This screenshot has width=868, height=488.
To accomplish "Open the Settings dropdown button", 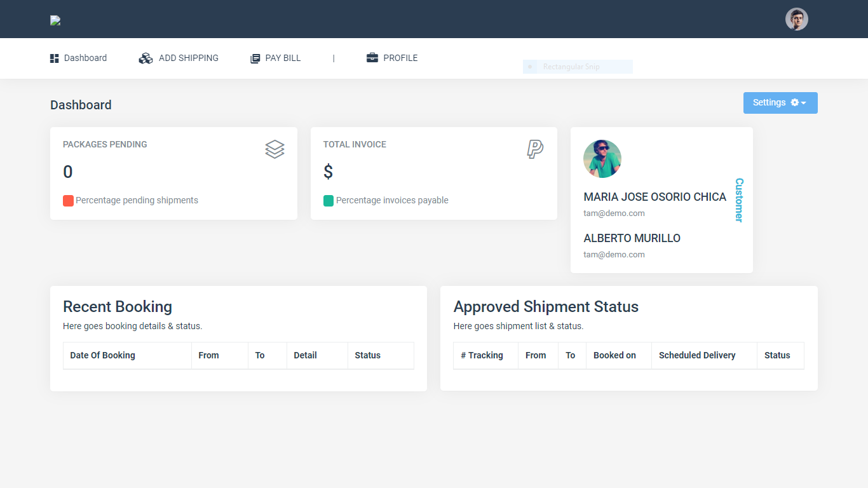I will (x=780, y=103).
